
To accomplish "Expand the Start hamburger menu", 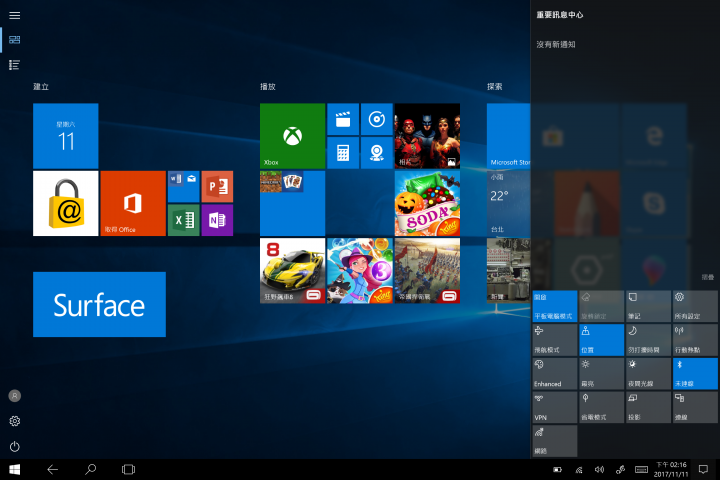I will [15, 15].
